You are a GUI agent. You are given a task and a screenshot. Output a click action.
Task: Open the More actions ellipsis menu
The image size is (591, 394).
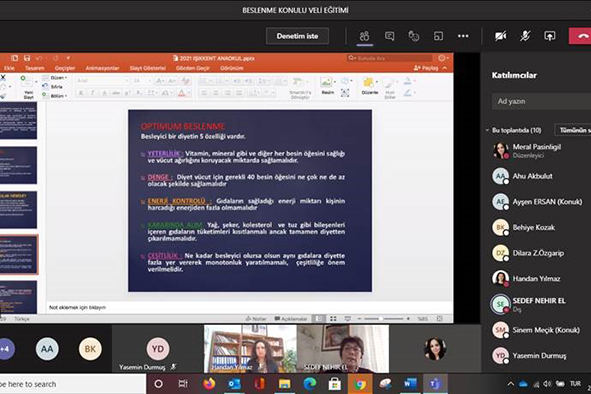click(x=463, y=36)
